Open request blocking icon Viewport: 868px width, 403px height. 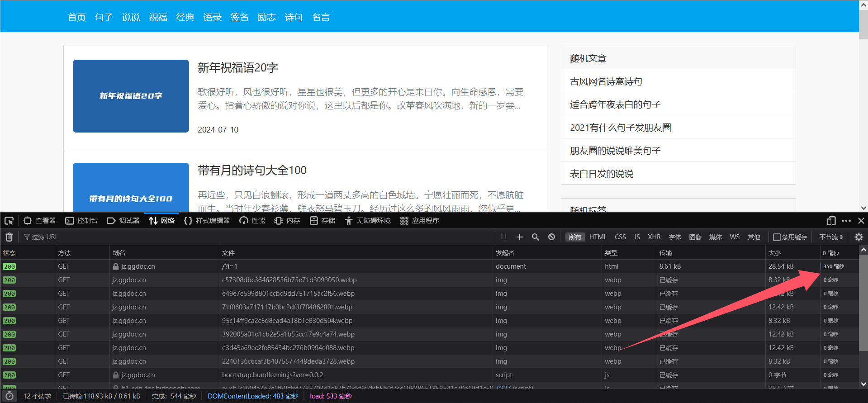pos(551,237)
